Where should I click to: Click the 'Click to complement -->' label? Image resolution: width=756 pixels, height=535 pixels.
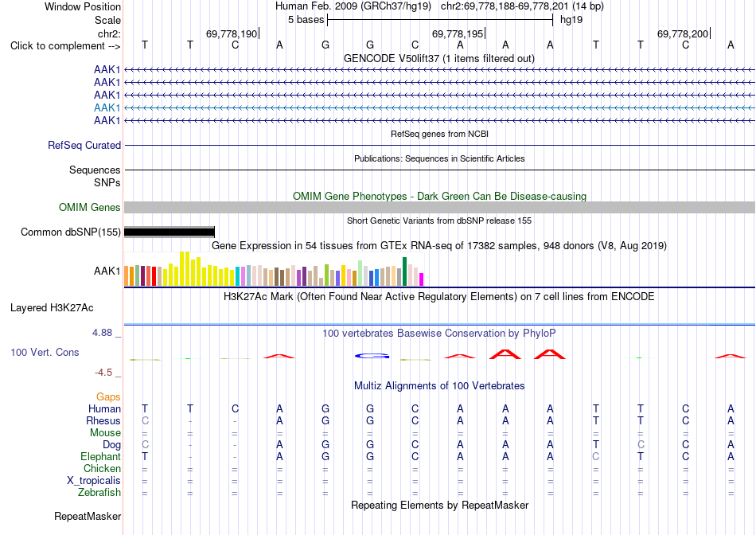point(65,46)
